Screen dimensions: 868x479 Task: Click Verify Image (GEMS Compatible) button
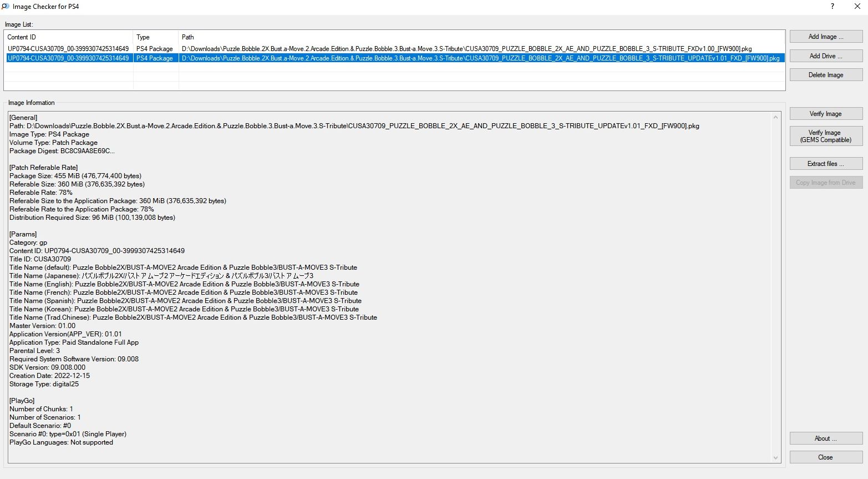coord(826,136)
